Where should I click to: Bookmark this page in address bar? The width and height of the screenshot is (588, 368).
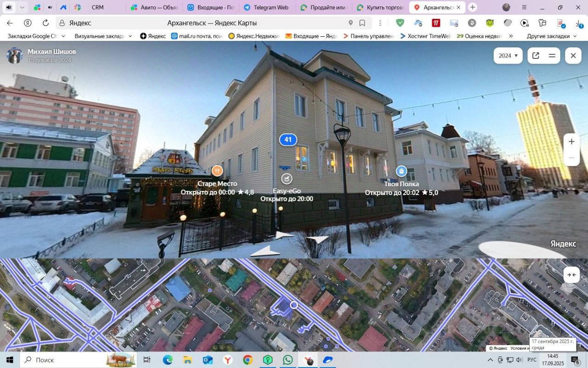click(362, 23)
